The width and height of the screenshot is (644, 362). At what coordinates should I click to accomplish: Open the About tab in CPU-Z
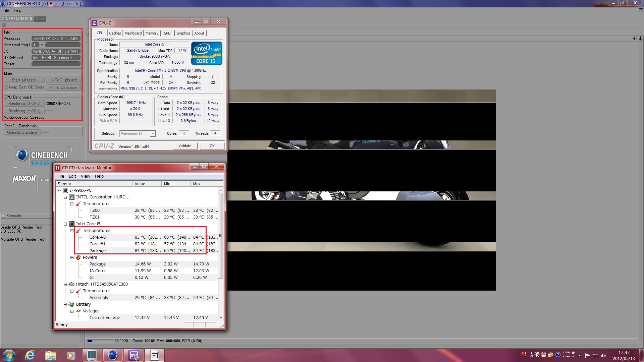click(x=199, y=33)
